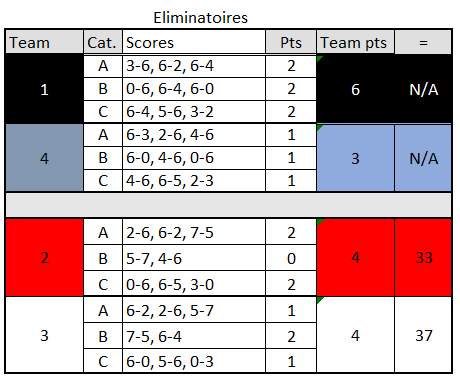Select the red cell showing 33
The image size is (460, 382).
[x=423, y=258]
